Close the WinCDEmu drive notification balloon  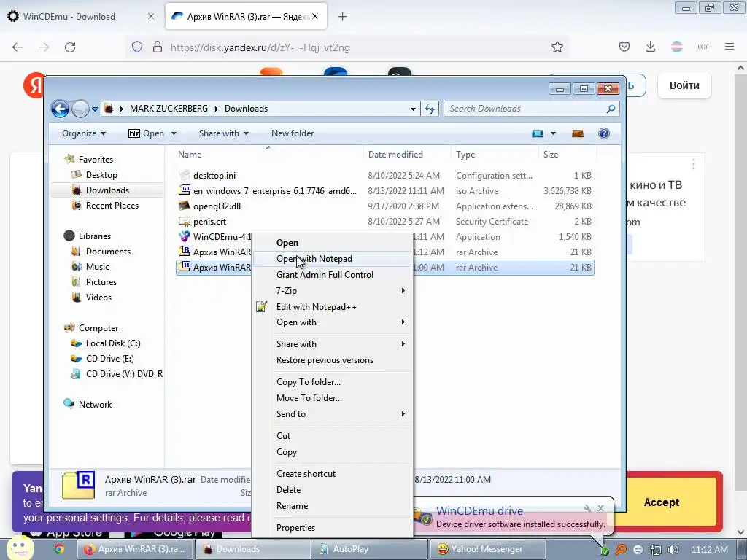click(601, 508)
